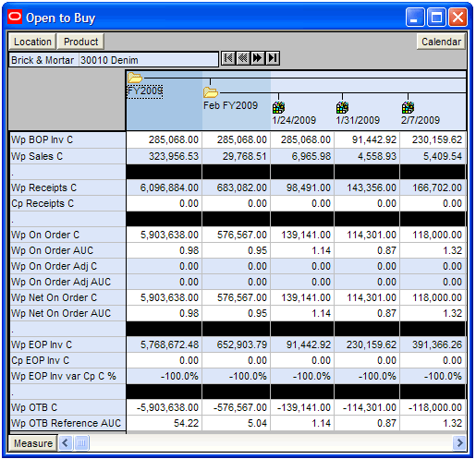Open the Product dimension button
Image resolution: width=476 pixels, height=459 pixels.
(81, 42)
